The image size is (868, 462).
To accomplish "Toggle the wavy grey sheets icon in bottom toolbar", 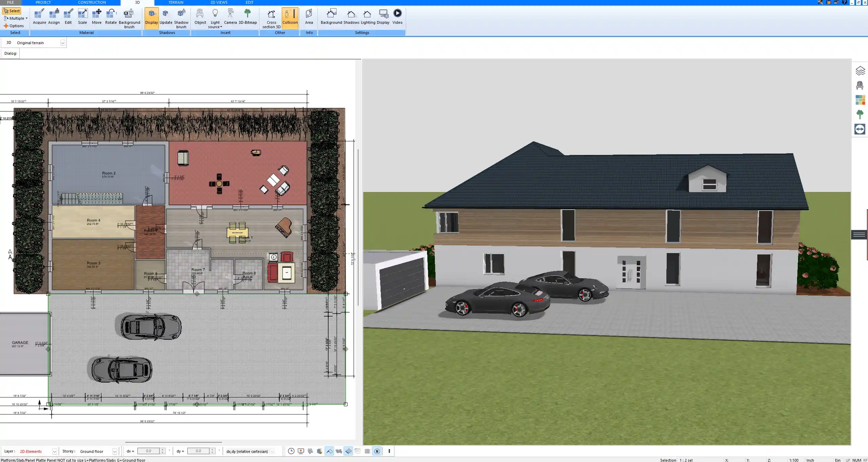I will (x=339, y=451).
